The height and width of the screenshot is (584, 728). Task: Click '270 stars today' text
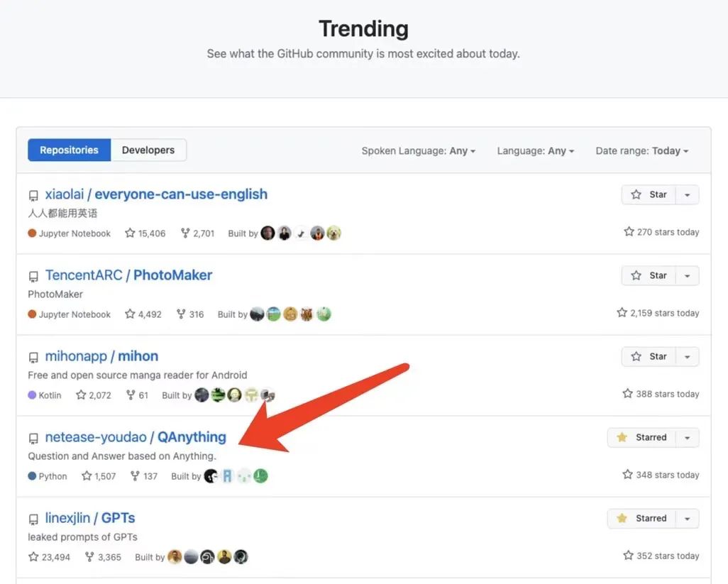tap(668, 231)
